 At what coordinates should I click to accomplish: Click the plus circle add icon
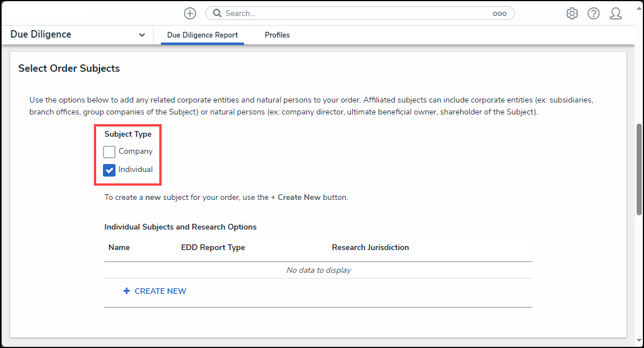[190, 14]
